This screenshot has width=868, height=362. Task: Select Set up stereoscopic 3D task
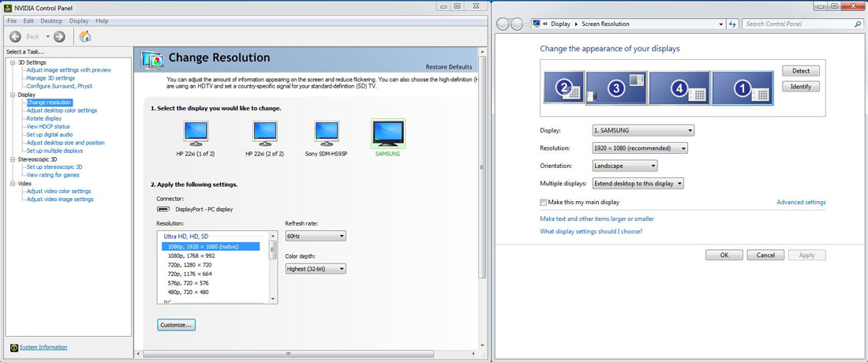(54, 166)
